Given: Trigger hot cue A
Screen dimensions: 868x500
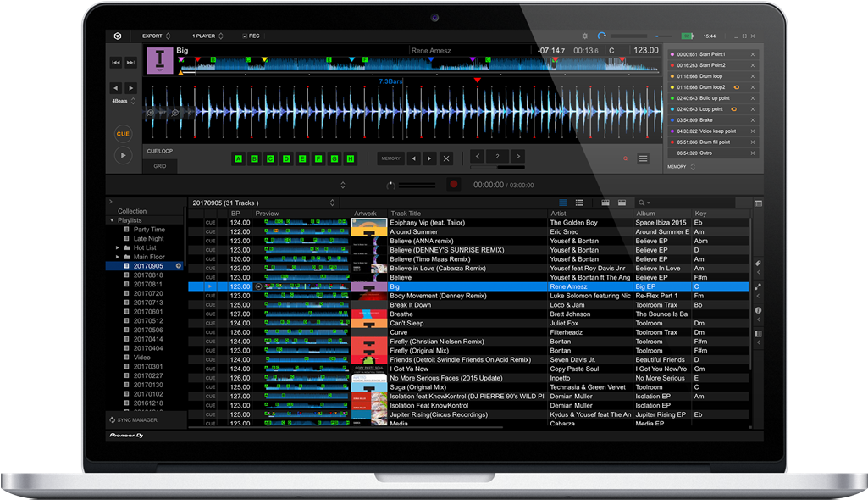Looking at the screenshot, I should (x=238, y=159).
